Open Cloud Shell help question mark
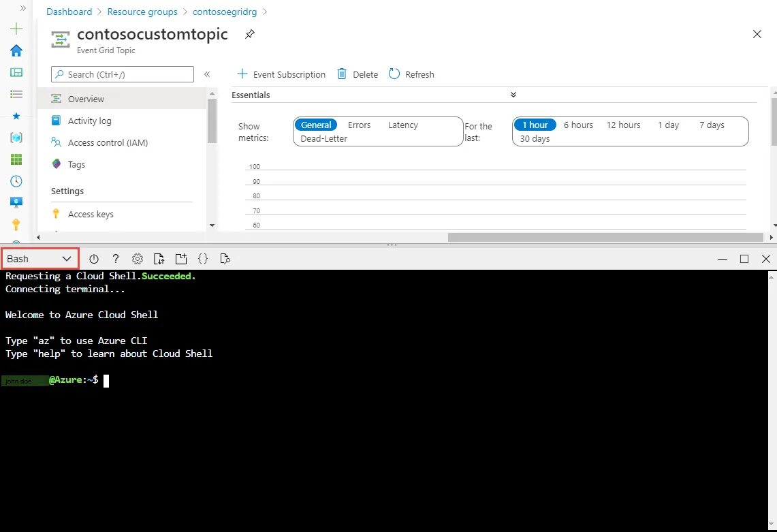777x532 pixels. (x=116, y=259)
